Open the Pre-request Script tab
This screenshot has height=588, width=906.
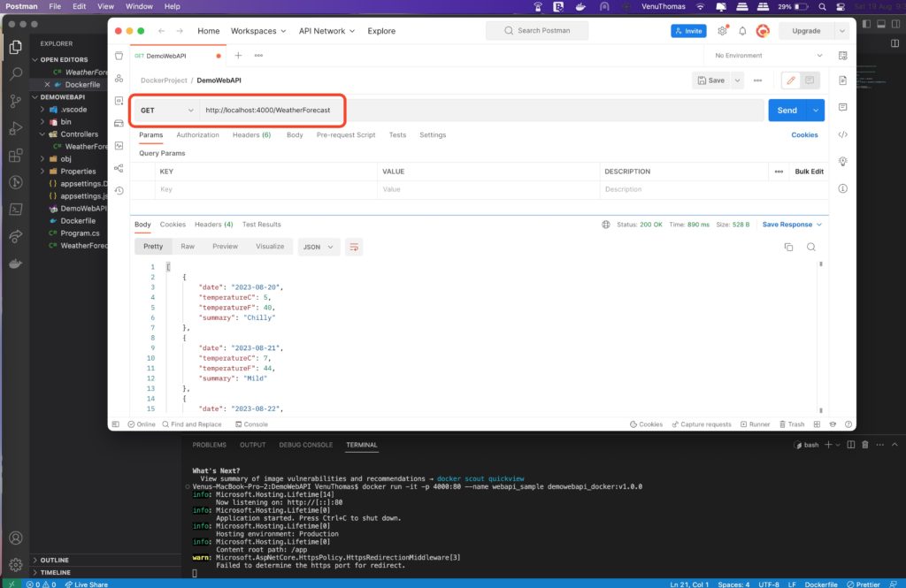[x=346, y=135]
